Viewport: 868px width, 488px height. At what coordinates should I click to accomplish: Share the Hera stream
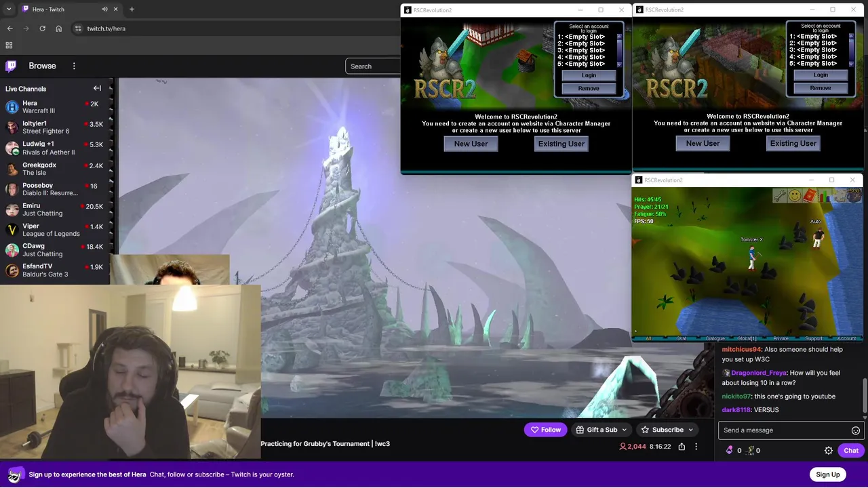click(682, 447)
